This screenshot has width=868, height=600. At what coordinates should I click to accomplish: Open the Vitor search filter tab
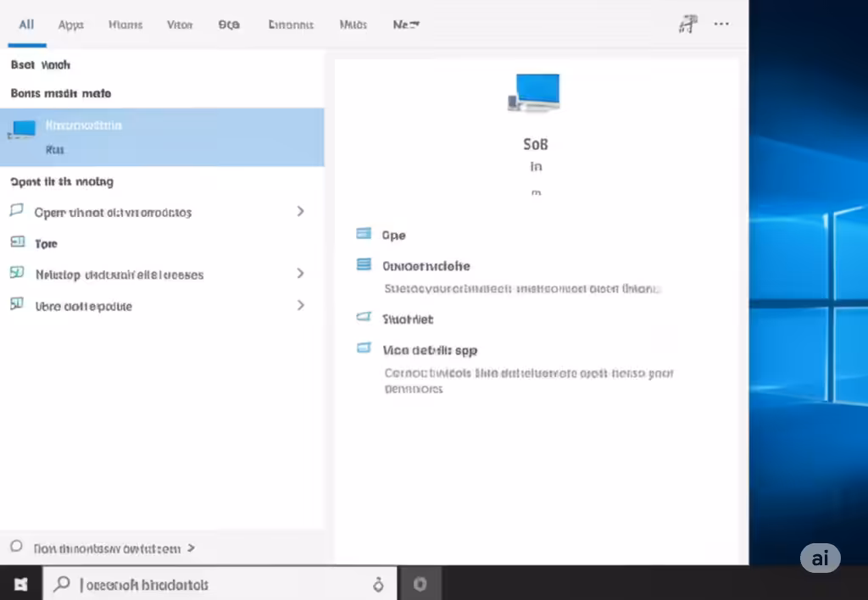180,25
